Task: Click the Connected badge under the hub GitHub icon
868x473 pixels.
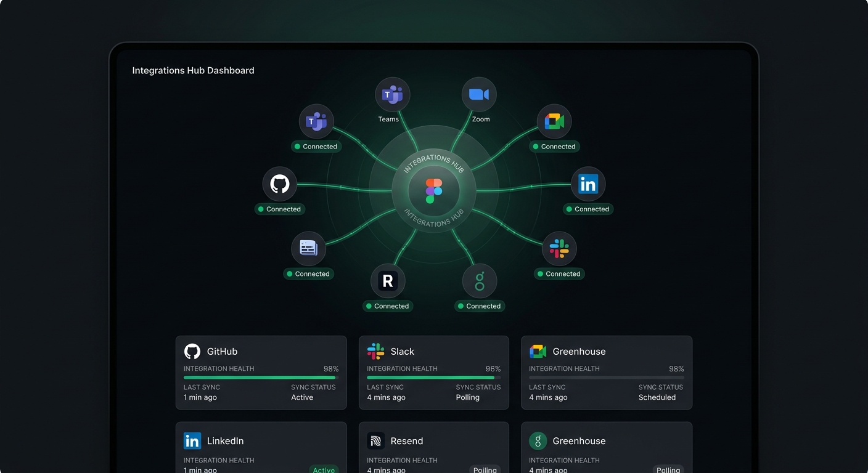Action: pos(280,209)
